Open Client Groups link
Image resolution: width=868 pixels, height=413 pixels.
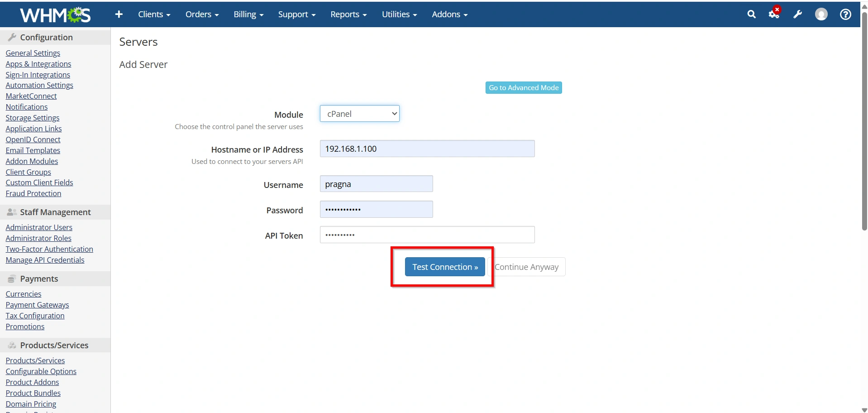(x=29, y=173)
